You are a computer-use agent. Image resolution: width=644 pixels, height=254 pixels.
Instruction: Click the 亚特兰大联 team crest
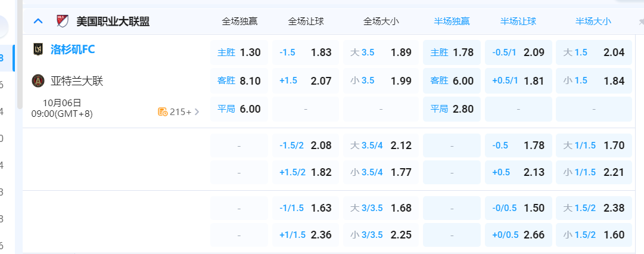coord(38,80)
